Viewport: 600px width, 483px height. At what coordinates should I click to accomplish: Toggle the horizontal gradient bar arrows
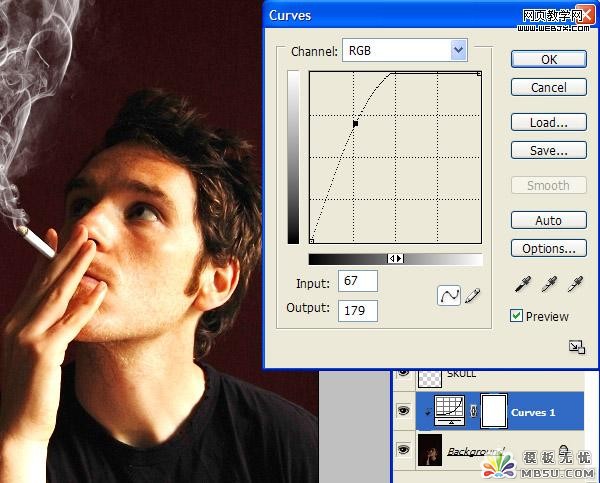(x=395, y=259)
